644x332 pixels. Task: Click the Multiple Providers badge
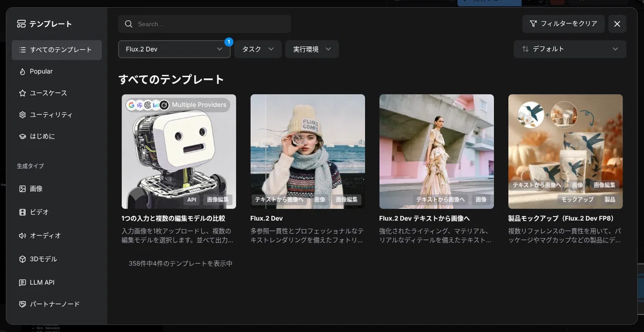pyautogui.click(x=178, y=105)
